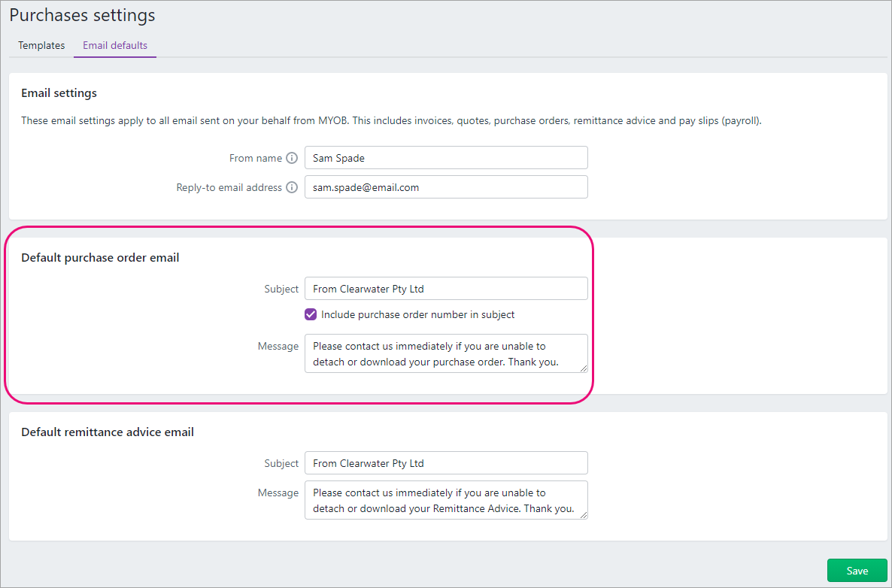Edit the remittance advice Message textarea
Screen dimensions: 892x588
tap(446, 501)
